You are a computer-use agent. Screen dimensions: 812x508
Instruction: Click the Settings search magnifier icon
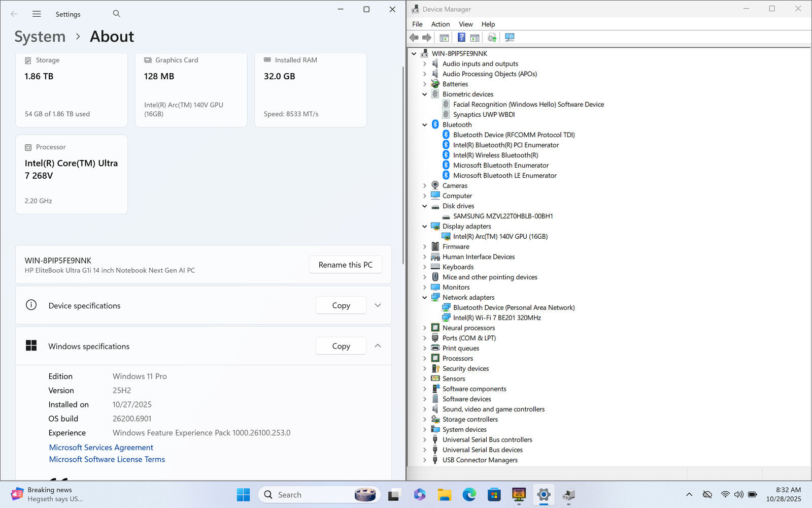point(117,14)
